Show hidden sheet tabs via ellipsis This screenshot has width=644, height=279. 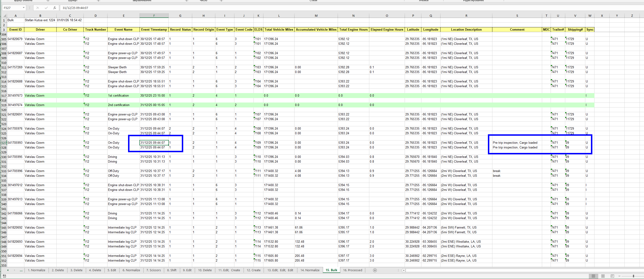point(21,270)
